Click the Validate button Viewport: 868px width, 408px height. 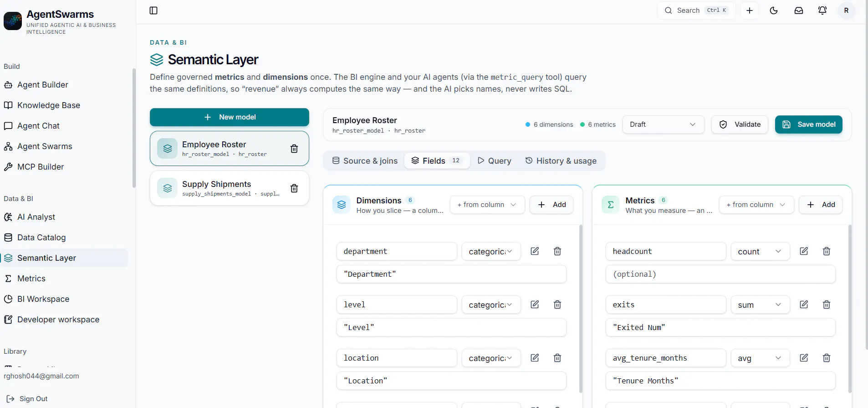click(740, 124)
